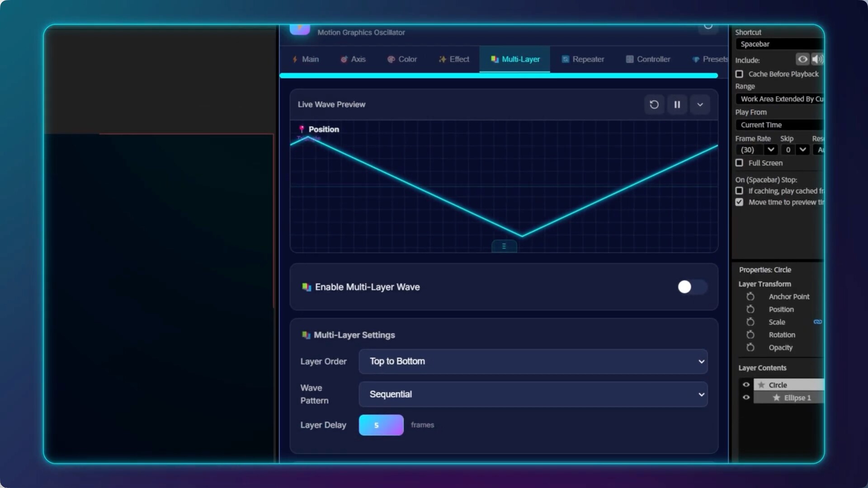
Task: Enable Multi-Layer Wave switch
Action: coord(691,287)
